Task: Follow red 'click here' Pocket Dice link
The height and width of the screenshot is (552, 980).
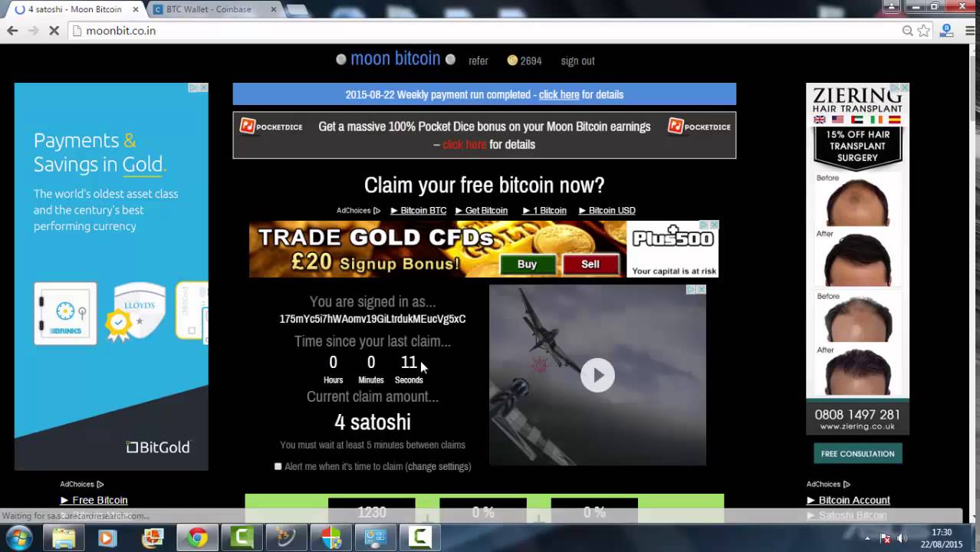Action: pyautogui.click(x=465, y=144)
